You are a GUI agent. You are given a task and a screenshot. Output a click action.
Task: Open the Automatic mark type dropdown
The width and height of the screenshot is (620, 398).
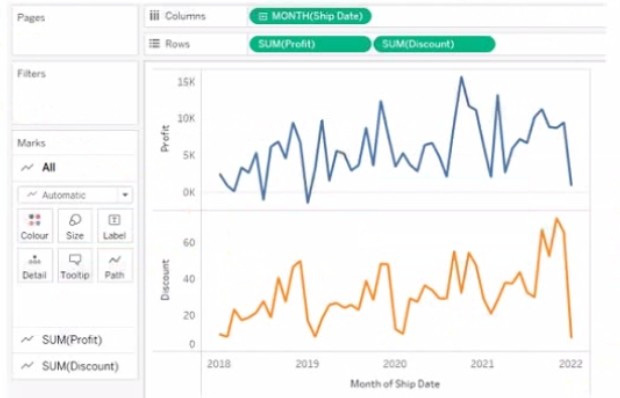tap(75, 195)
